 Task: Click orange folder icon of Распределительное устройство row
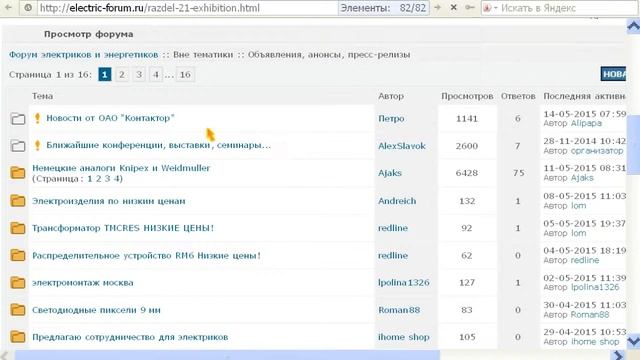(x=18, y=255)
